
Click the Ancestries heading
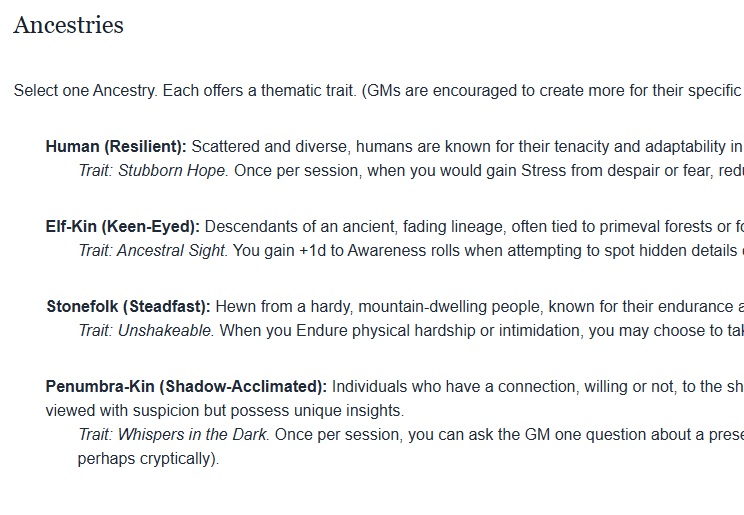click(x=68, y=25)
